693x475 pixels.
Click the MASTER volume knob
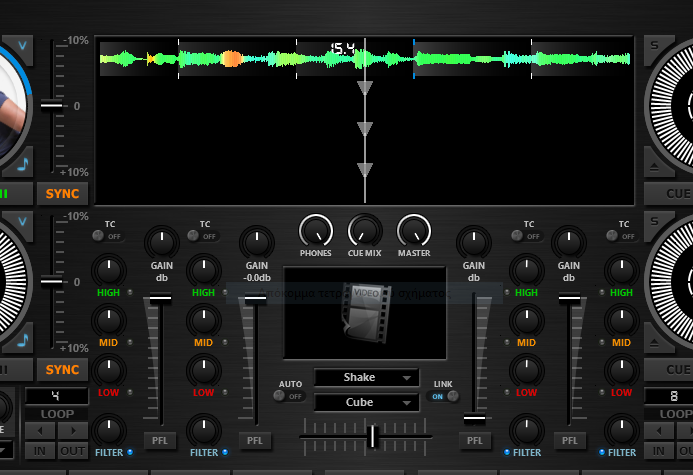tap(414, 231)
